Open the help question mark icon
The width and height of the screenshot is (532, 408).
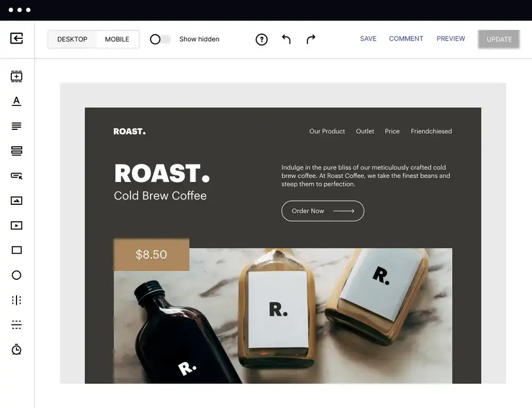pyautogui.click(x=262, y=39)
